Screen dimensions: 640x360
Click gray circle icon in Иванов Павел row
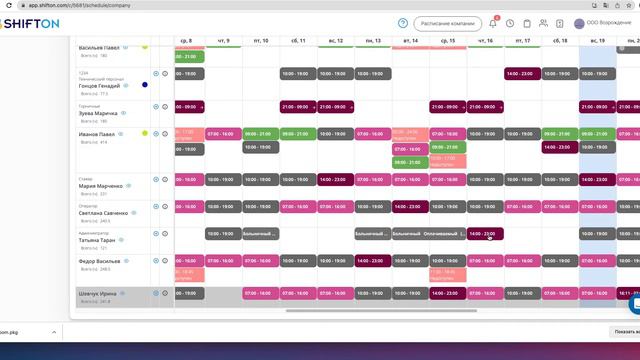pyautogui.click(x=165, y=133)
